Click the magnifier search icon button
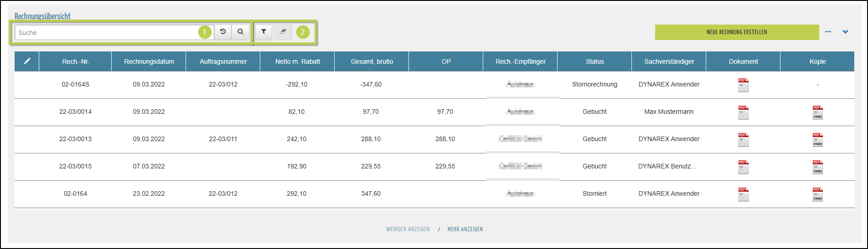The width and height of the screenshot is (868, 249). pyautogui.click(x=240, y=32)
